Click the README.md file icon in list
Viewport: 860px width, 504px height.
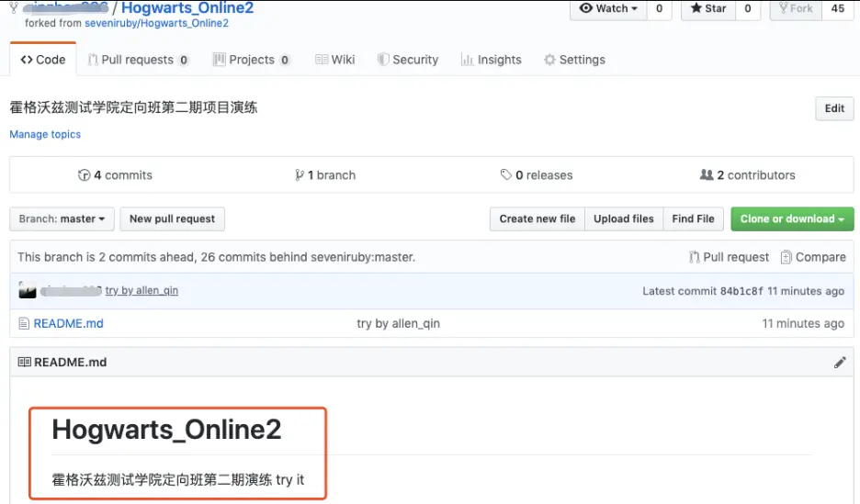click(x=24, y=323)
